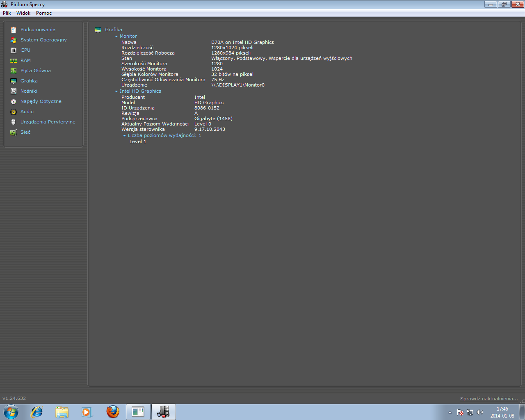Switch to the Speccy taskbar button
This screenshot has width=525, height=420.
(164, 412)
